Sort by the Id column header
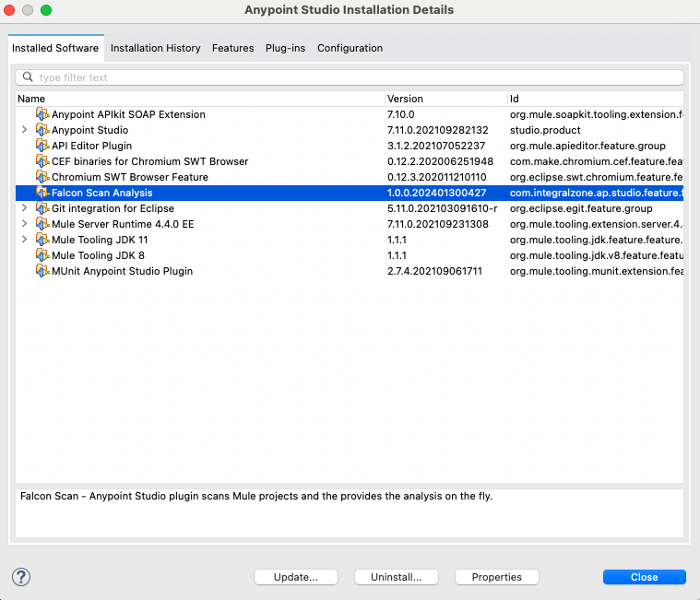Viewport: 700px width, 600px height. point(596,99)
